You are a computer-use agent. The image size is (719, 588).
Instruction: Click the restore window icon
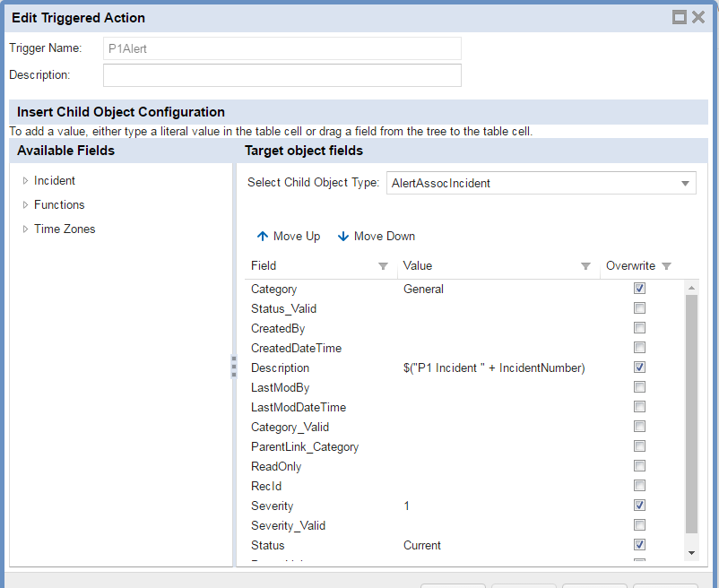[x=679, y=16]
